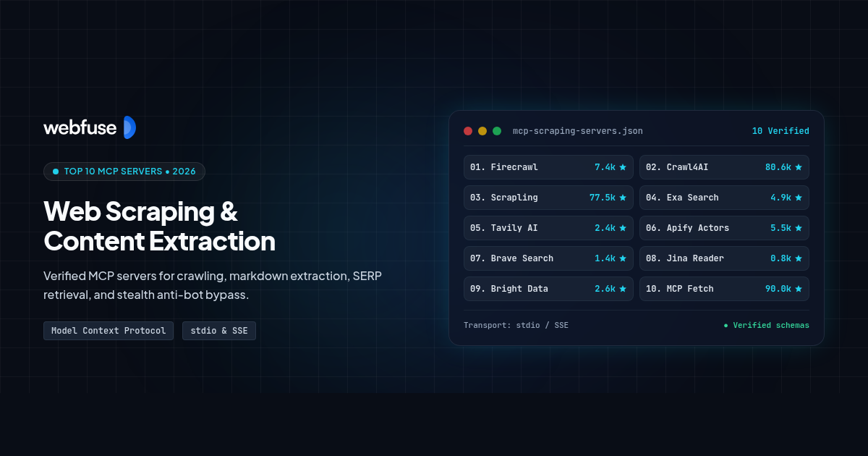The image size is (868, 456).
Task: Click the green window dot
Action: 497,131
